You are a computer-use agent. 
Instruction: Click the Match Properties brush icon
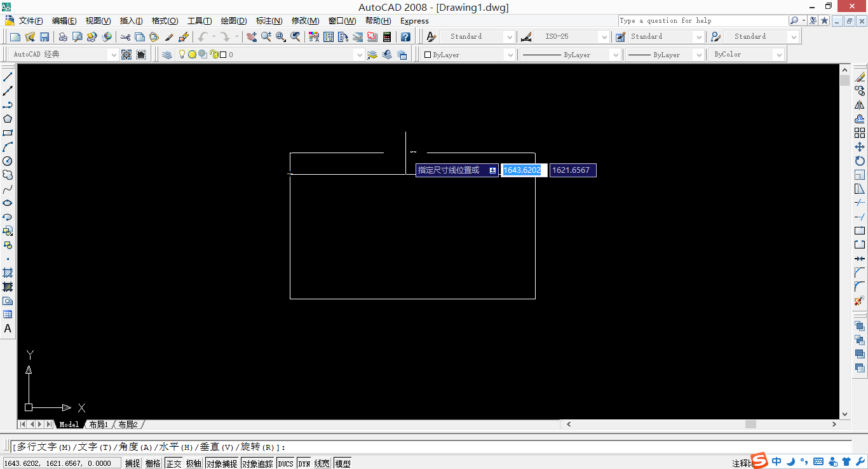click(x=169, y=37)
